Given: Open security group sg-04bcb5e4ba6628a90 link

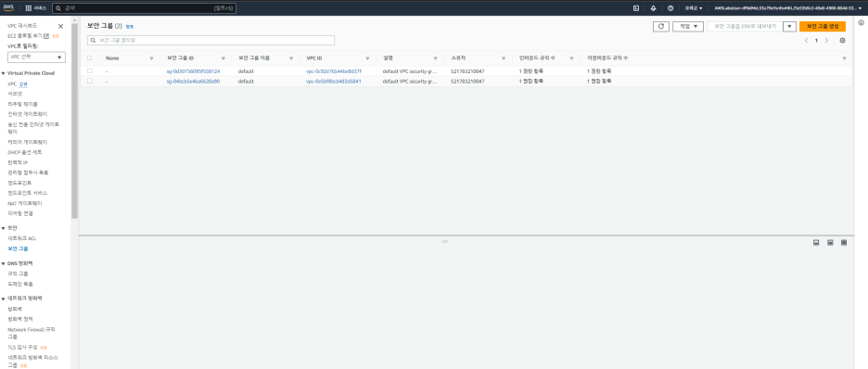Looking at the screenshot, I should [193, 81].
